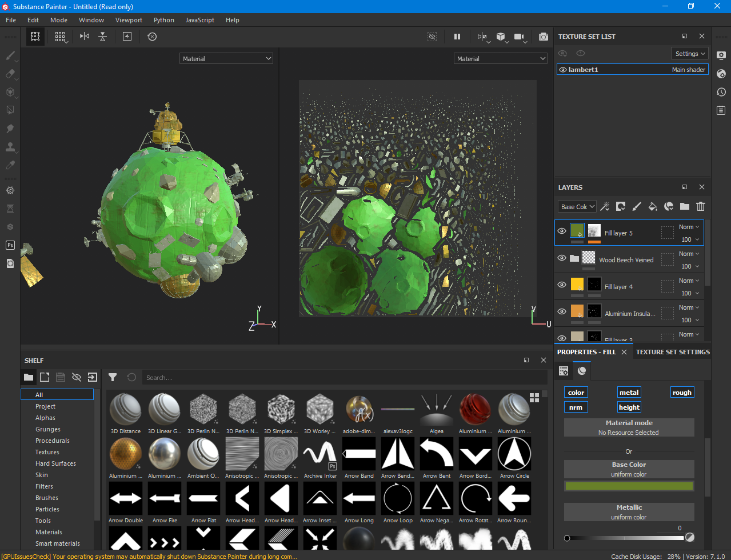The width and height of the screenshot is (731, 560).
Task: Switch to Texture Set Settings tab
Action: 673,352
